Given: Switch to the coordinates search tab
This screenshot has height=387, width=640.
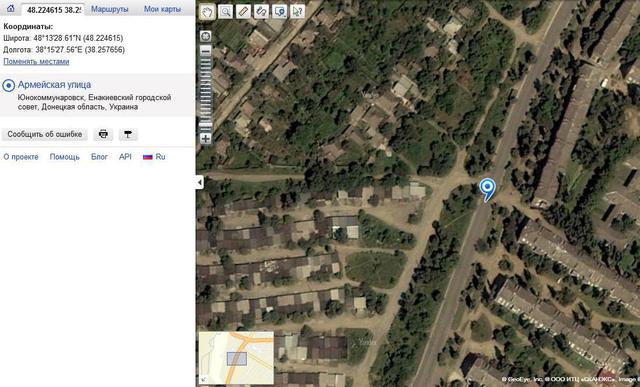Looking at the screenshot, I should (53, 9).
